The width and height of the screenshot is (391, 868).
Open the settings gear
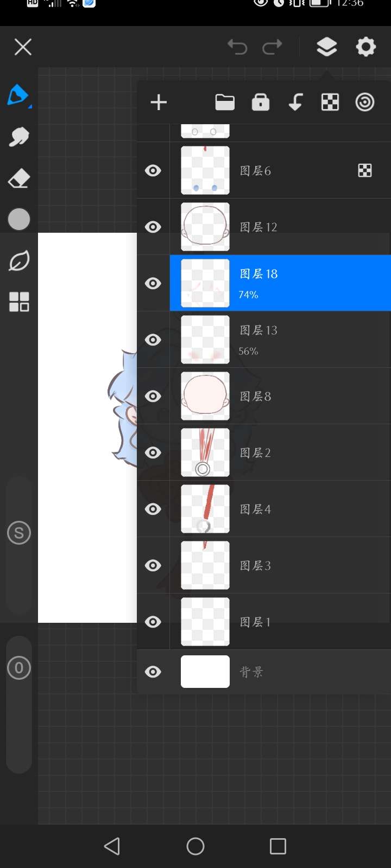coord(365,47)
